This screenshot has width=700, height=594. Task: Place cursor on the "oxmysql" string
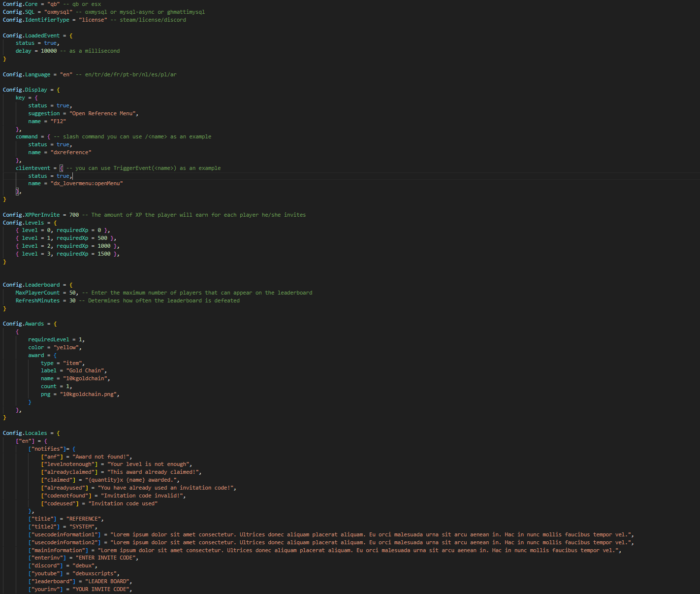(58, 12)
